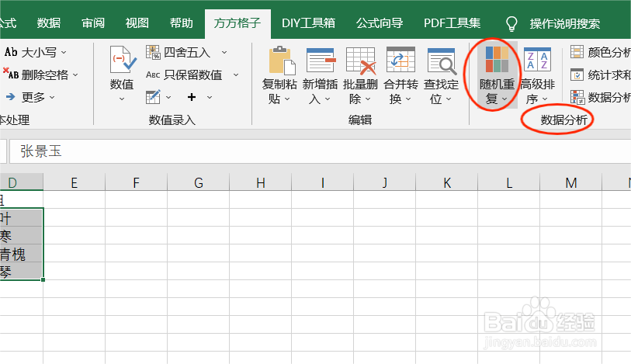Click the formula bar showing 张景玉

pyautogui.click(x=320, y=151)
